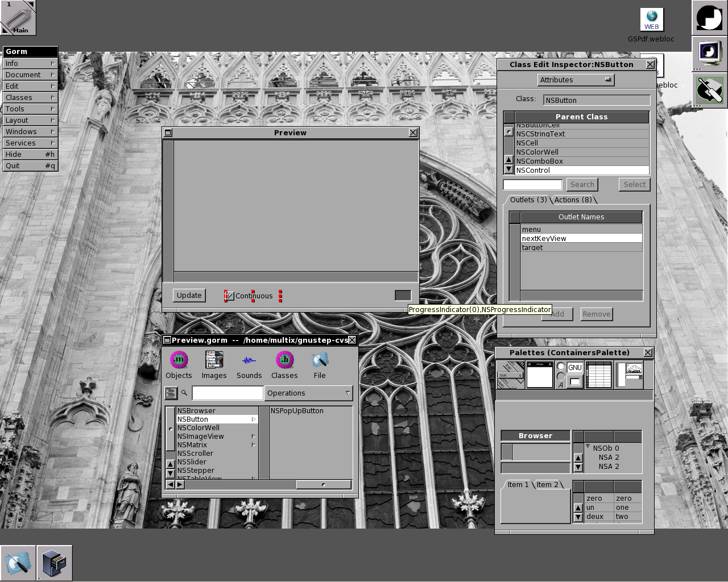Image resolution: width=728 pixels, height=582 pixels.
Task: Click the Search button in inspector
Action: point(582,185)
